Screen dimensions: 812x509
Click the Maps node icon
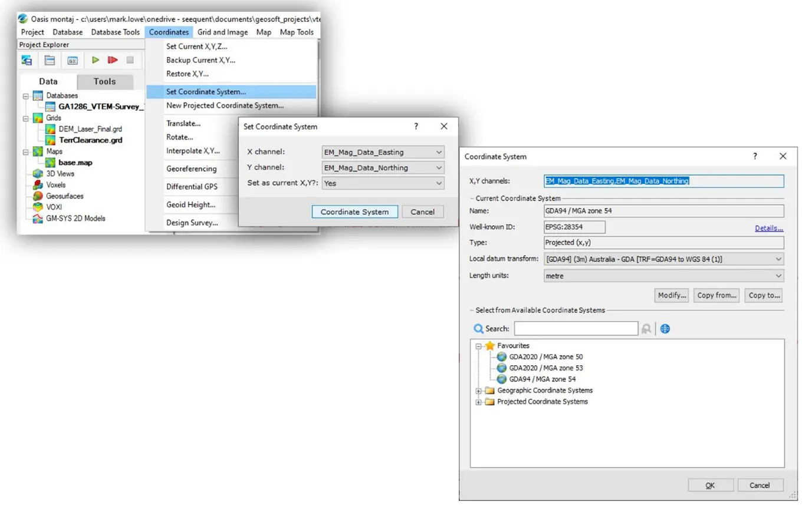point(38,151)
